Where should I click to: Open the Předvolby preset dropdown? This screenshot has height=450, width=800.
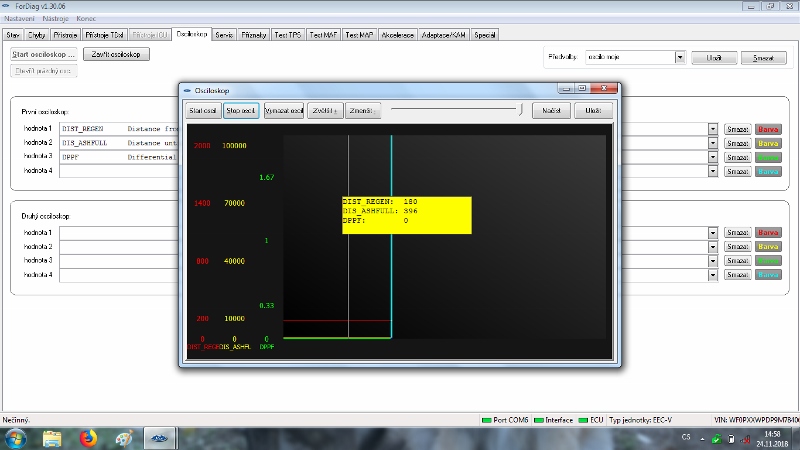coord(680,58)
